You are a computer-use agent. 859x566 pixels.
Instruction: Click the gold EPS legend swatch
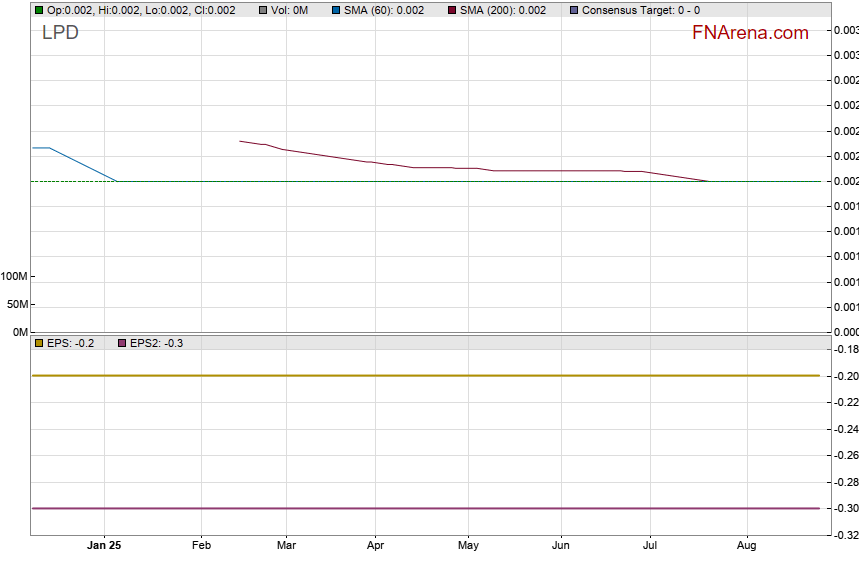coord(39,343)
